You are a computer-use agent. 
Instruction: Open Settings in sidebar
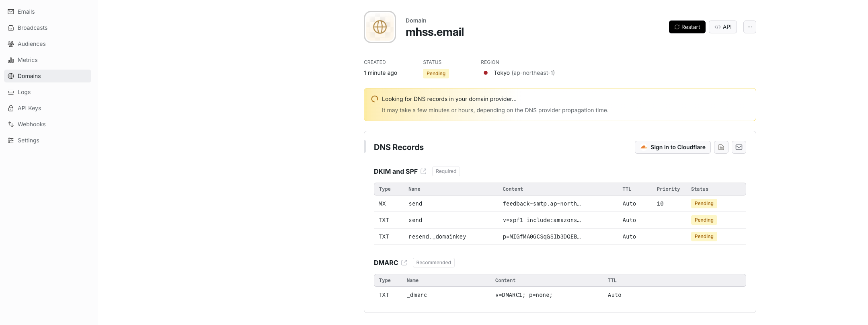pyautogui.click(x=28, y=140)
